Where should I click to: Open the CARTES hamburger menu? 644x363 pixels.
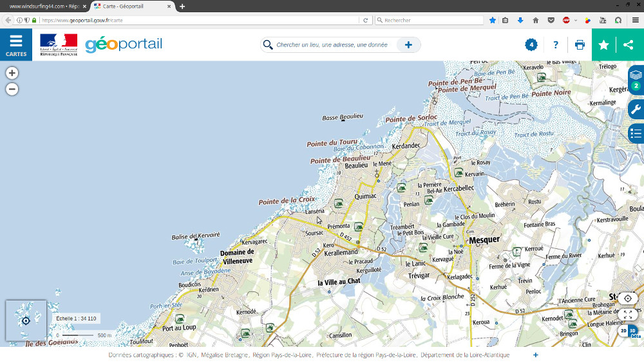click(x=16, y=44)
